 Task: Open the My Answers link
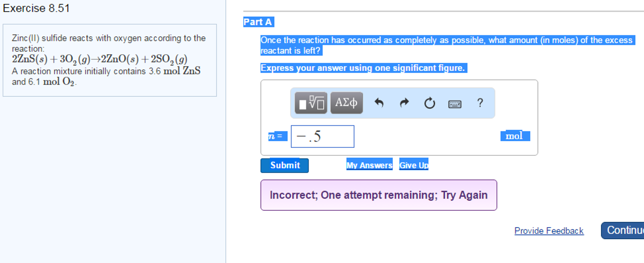coord(369,165)
